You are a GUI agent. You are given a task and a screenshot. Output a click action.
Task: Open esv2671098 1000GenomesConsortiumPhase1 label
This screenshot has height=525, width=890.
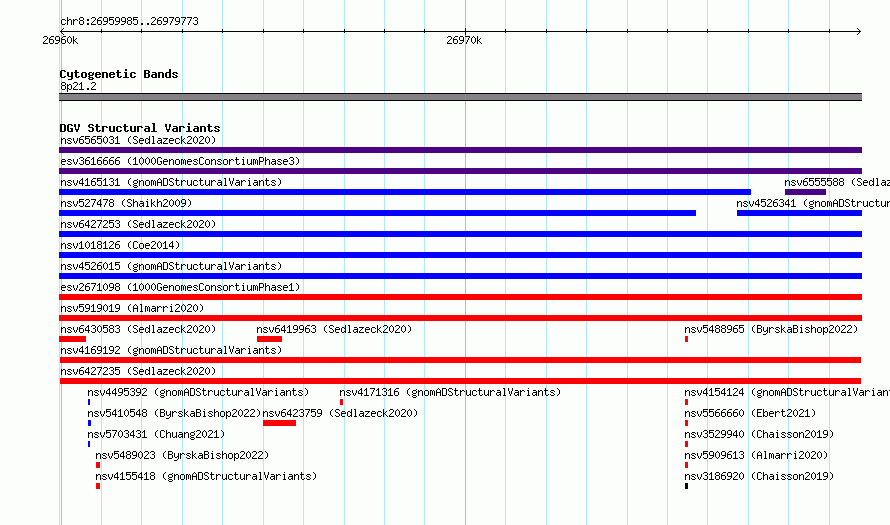pos(180,287)
